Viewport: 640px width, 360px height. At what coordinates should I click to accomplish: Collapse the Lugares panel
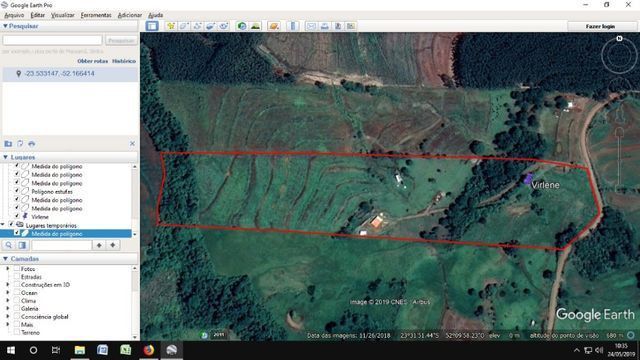[x=5, y=157]
